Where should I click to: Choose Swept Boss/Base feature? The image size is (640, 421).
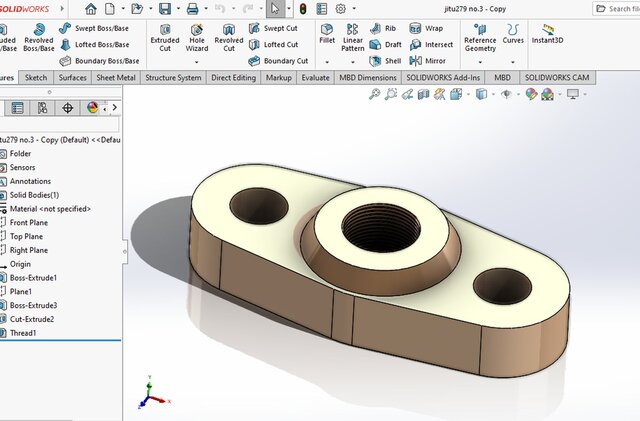click(94, 28)
